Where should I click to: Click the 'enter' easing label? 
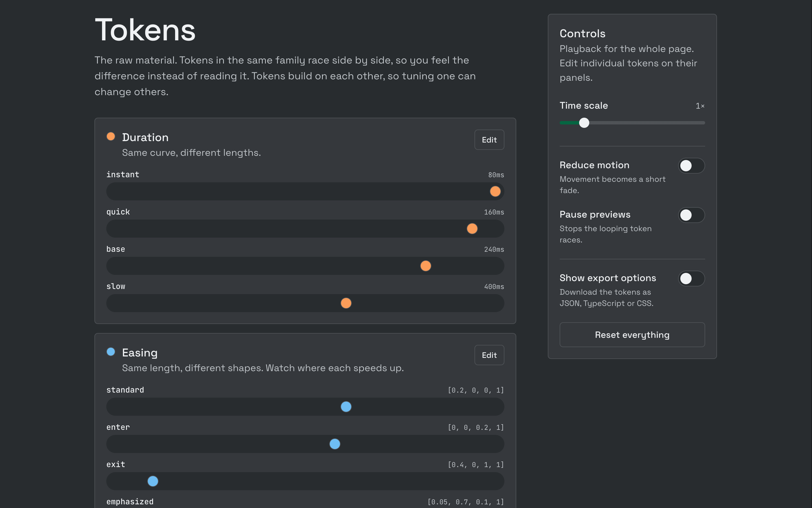(118, 427)
